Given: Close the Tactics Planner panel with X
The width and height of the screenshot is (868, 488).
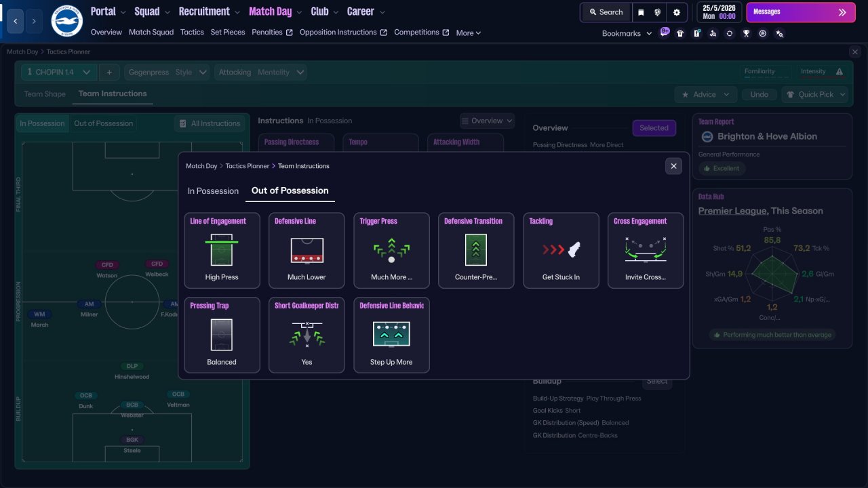Looking at the screenshot, I should [x=854, y=52].
